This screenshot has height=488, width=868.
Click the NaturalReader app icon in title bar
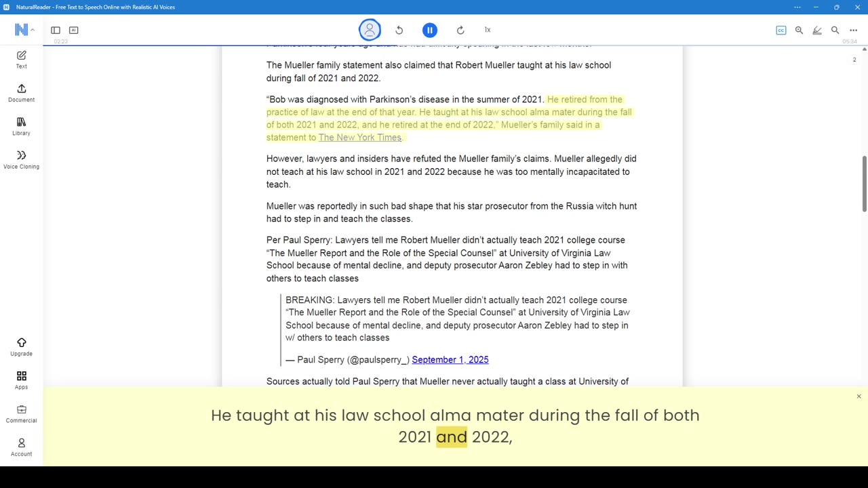(6, 7)
